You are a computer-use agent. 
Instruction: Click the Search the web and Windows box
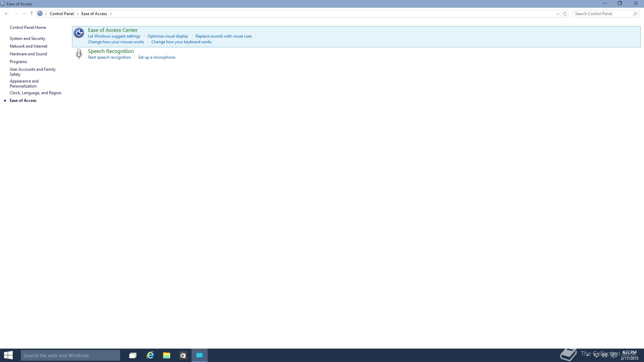(x=70, y=355)
